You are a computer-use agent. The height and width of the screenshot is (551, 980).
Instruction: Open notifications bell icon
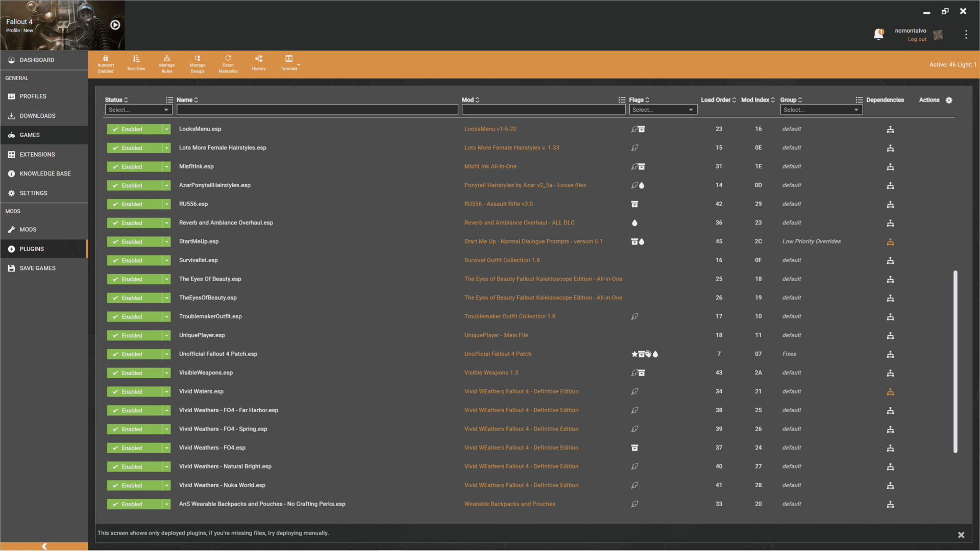tap(878, 34)
